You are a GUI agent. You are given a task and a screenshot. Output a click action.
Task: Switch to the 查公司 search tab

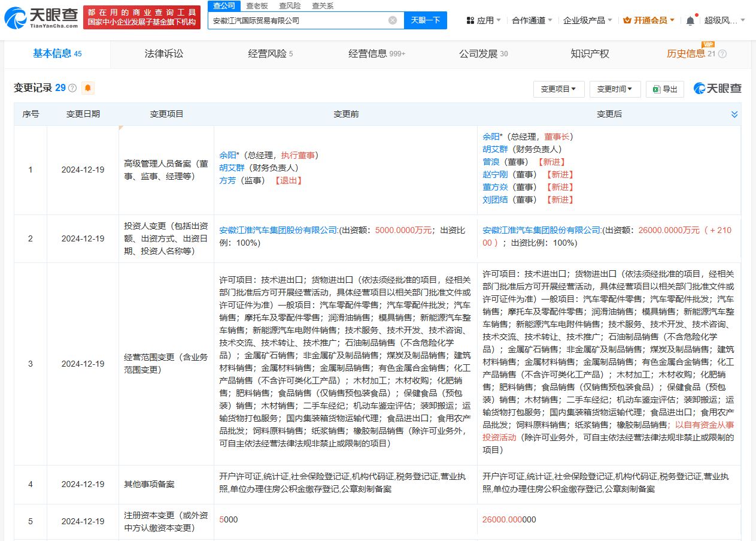(224, 5)
